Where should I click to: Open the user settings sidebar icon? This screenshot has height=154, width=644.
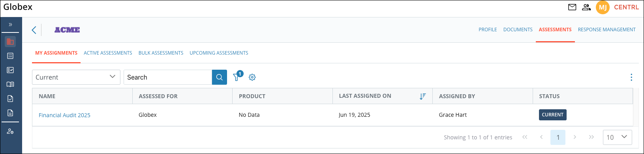coord(10,131)
